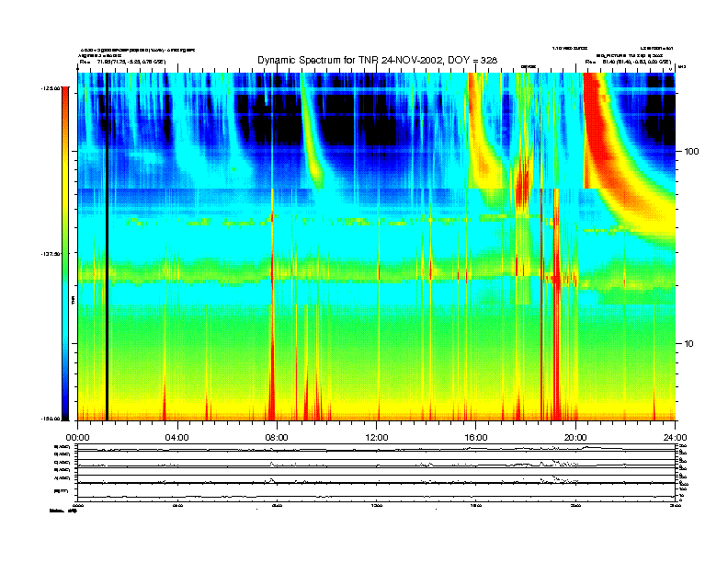Click the "20:00" time axis label

click(575, 438)
